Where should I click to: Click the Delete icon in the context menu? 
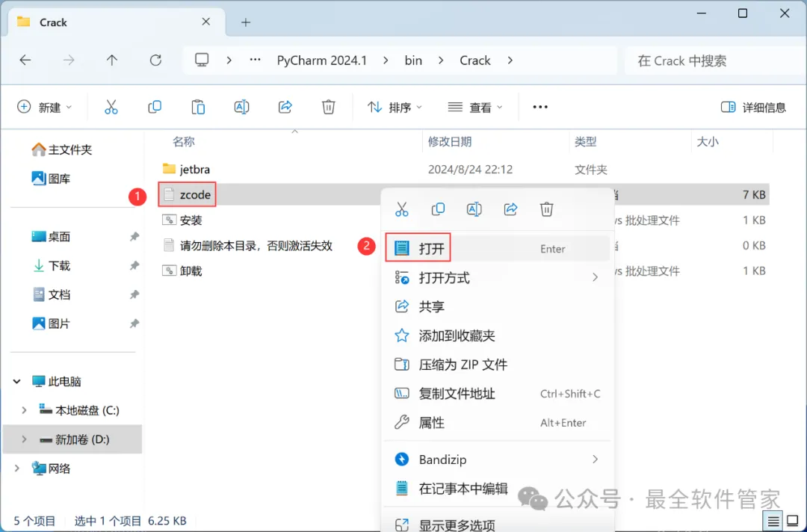[546, 209]
